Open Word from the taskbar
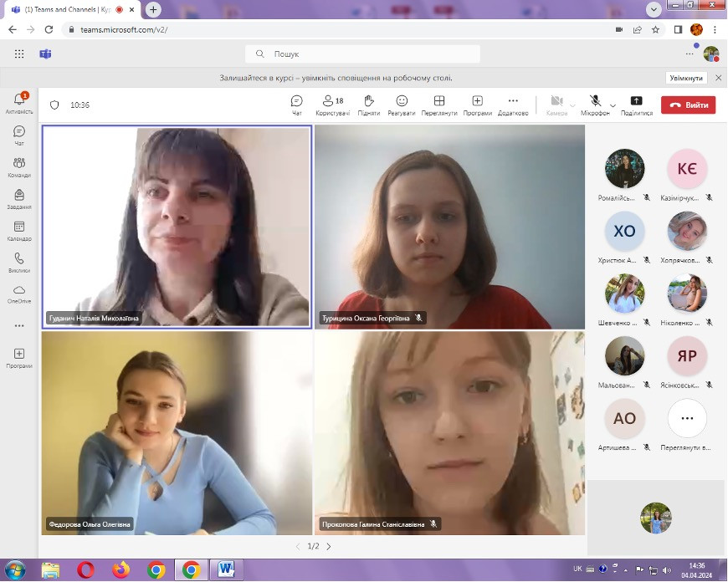Screen dimensions: 728x582 click(x=227, y=570)
